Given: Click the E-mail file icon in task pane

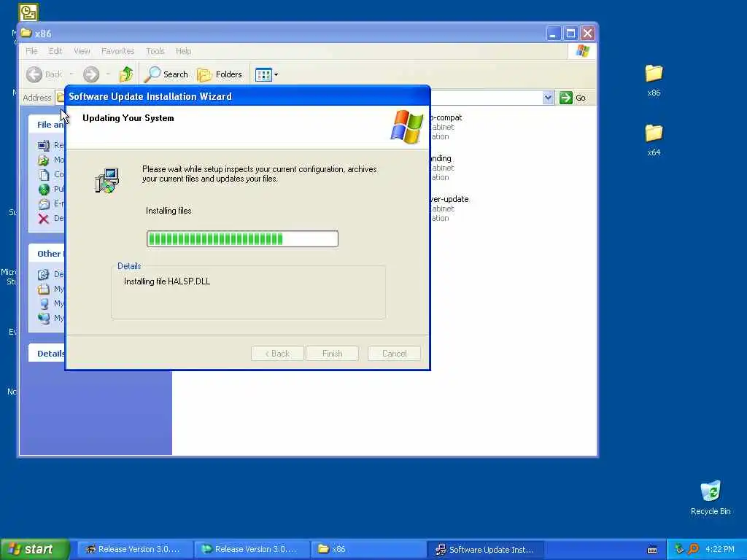Looking at the screenshot, I should (x=43, y=204).
